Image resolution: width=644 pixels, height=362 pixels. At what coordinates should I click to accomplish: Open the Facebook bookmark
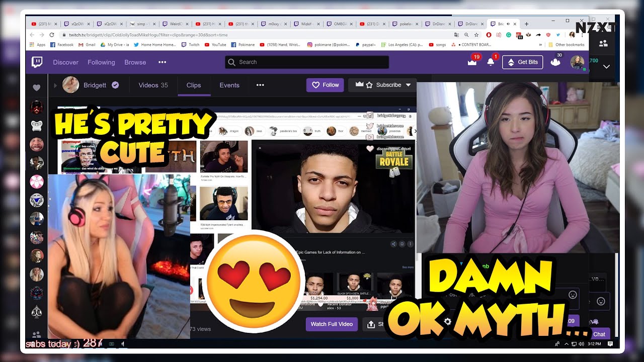(61, 45)
